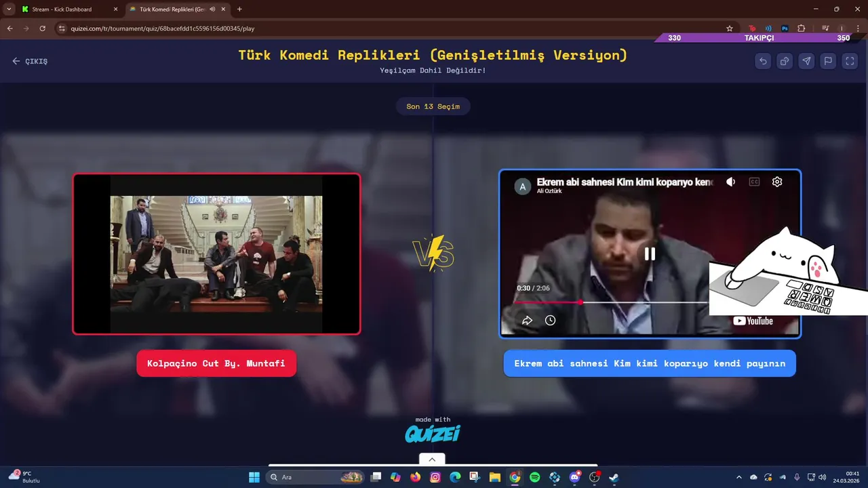Click the Ali Öztürk channel avatar
This screenshot has height=488, width=868.
(522, 187)
